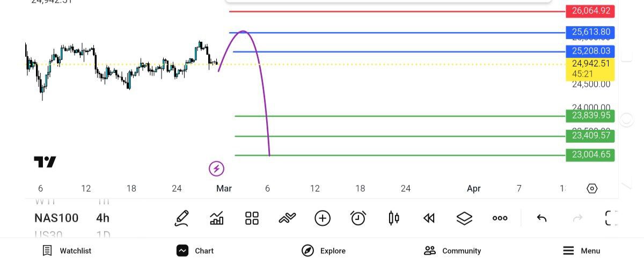The height and width of the screenshot is (264, 644).
Task: Switch to the Watchlist tab
Action: pyautogui.click(x=67, y=251)
